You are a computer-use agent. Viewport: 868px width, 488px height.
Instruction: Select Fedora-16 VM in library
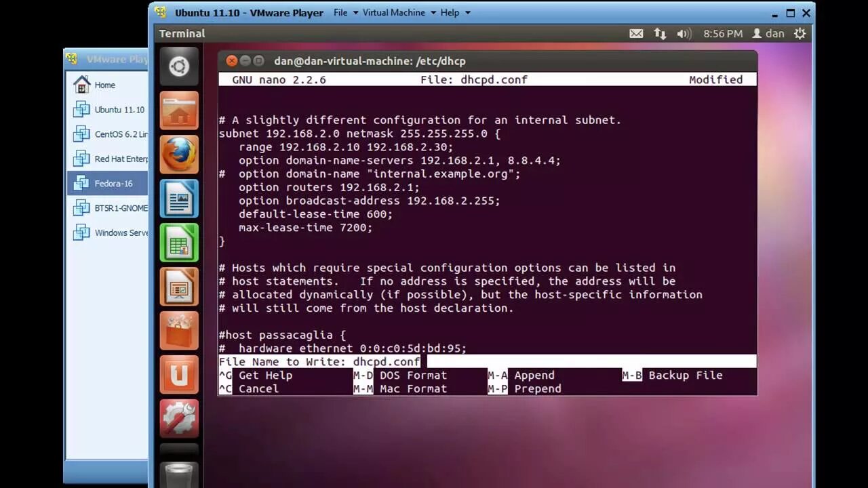point(107,183)
